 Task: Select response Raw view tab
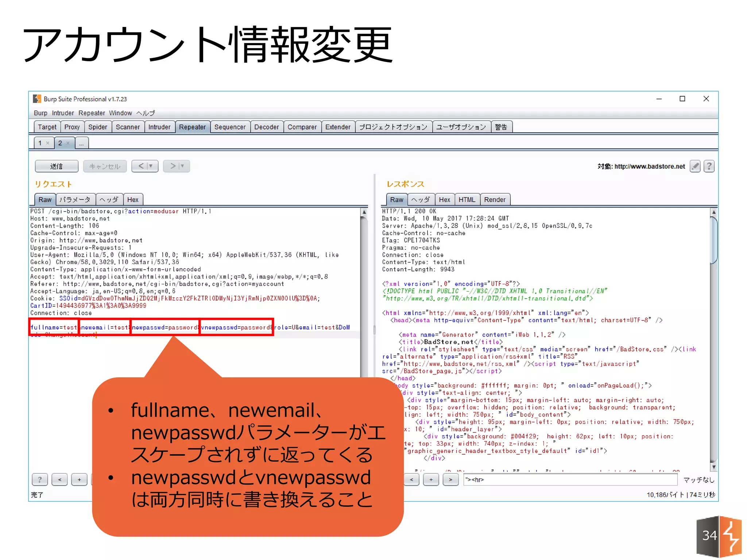(x=396, y=199)
